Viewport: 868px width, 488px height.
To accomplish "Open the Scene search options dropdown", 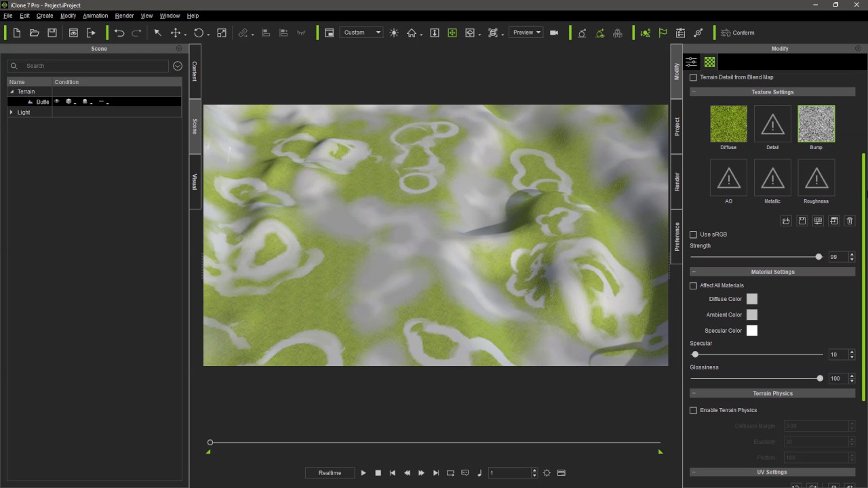I will point(178,66).
